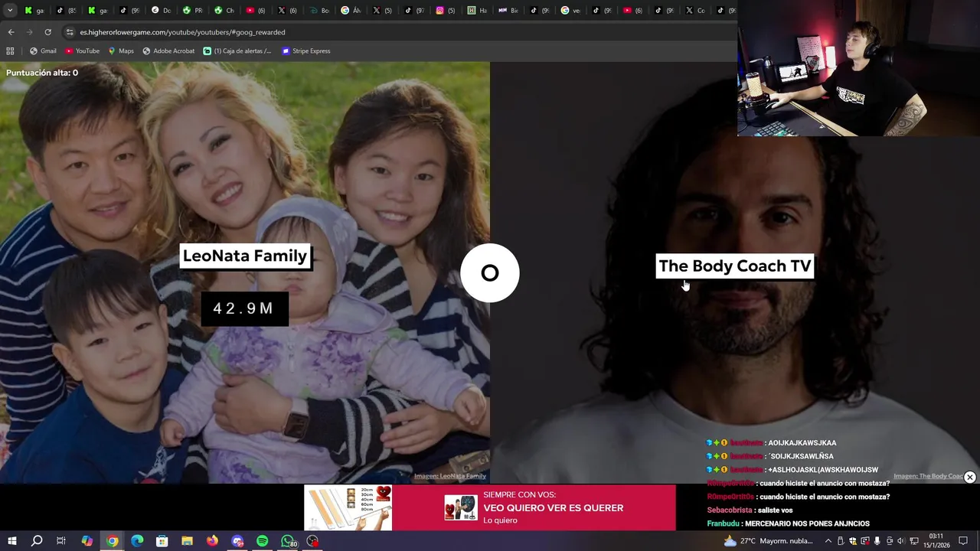This screenshot has width=980, height=551.
Task: Open the Chrome apps grid shortcut
Action: click(10, 51)
